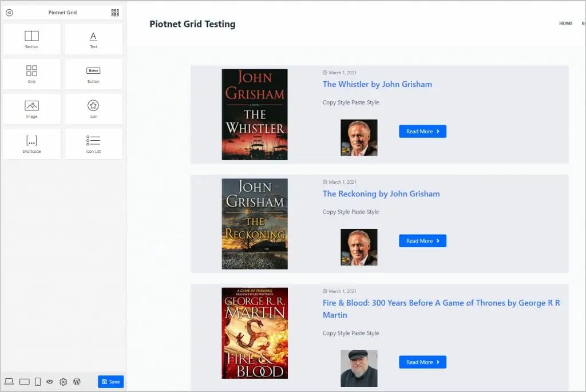This screenshot has width=586, height=392.
Task: Select the Image widget
Action: tap(31, 109)
